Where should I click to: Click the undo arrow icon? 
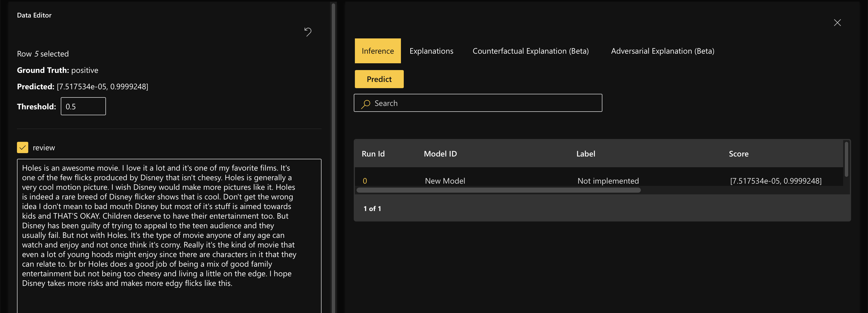coord(308,32)
